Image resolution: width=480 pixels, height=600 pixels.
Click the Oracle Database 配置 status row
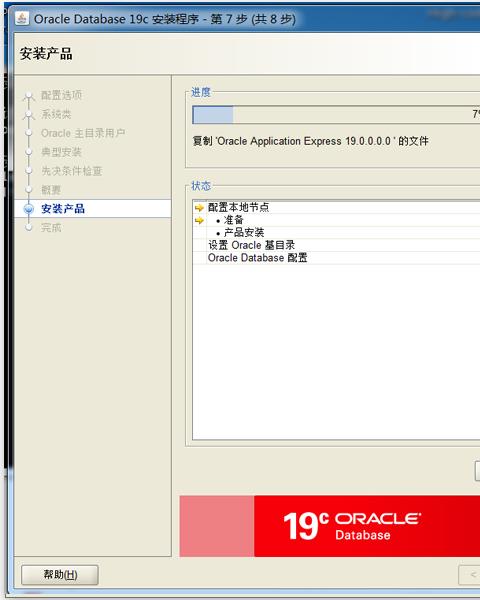[x=336, y=258]
